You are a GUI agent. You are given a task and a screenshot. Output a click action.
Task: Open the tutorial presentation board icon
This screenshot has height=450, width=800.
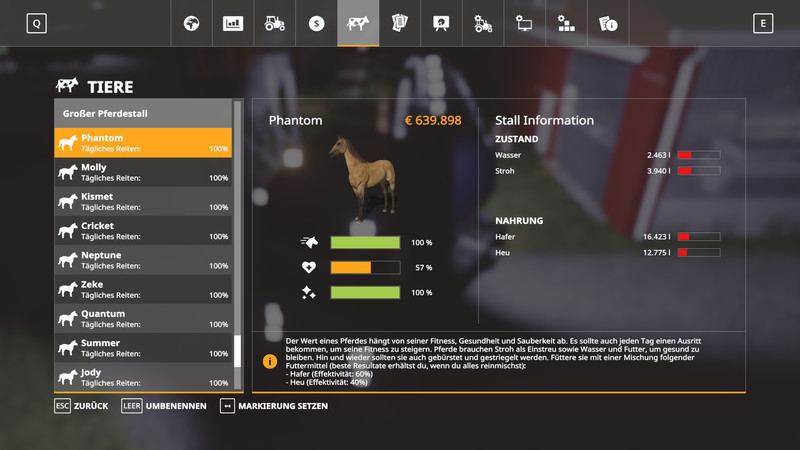pyautogui.click(x=441, y=23)
